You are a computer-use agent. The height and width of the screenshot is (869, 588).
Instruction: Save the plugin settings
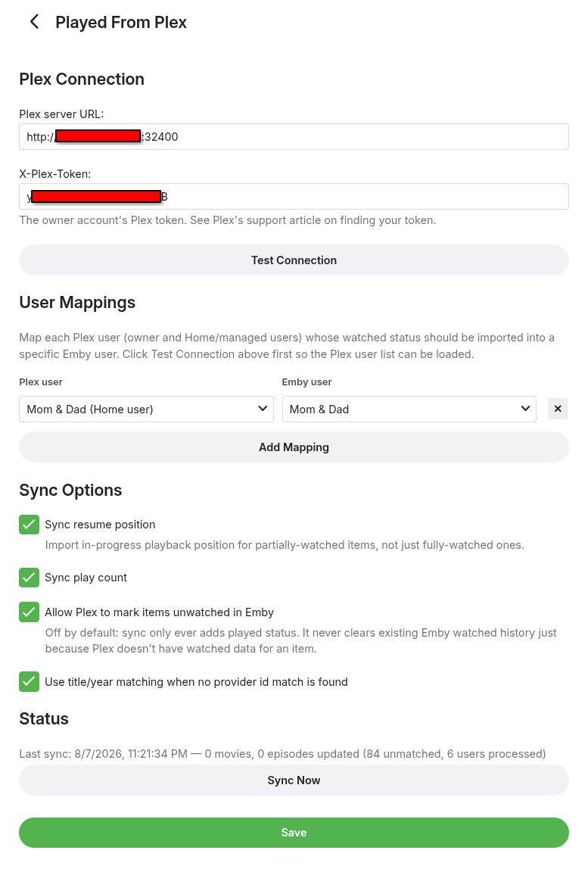coord(294,833)
